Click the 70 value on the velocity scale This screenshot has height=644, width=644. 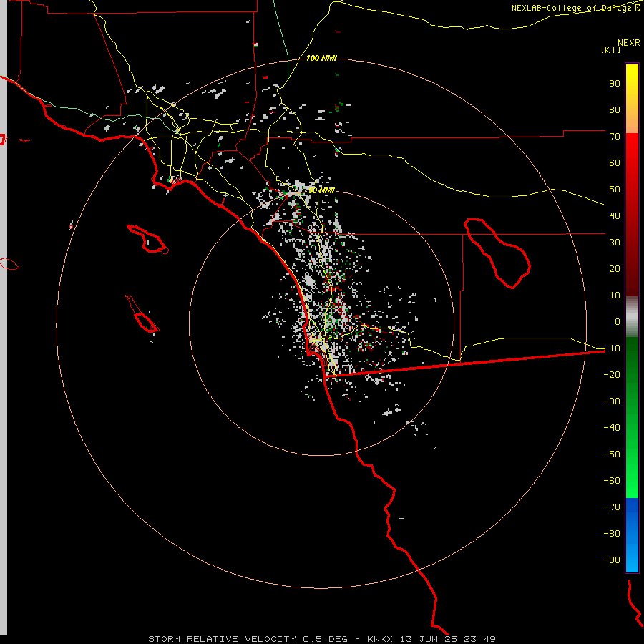coord(615,137)
